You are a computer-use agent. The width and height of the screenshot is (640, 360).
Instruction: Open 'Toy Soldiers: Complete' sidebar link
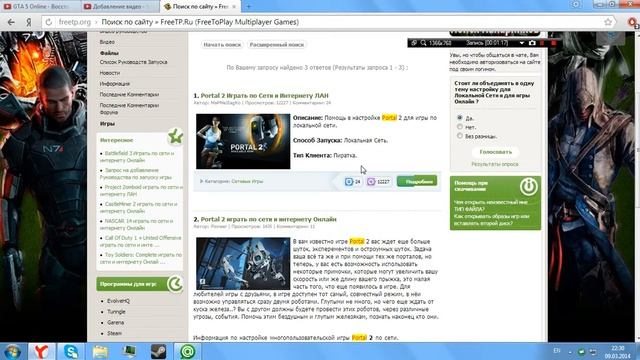[x=141, y=258]
